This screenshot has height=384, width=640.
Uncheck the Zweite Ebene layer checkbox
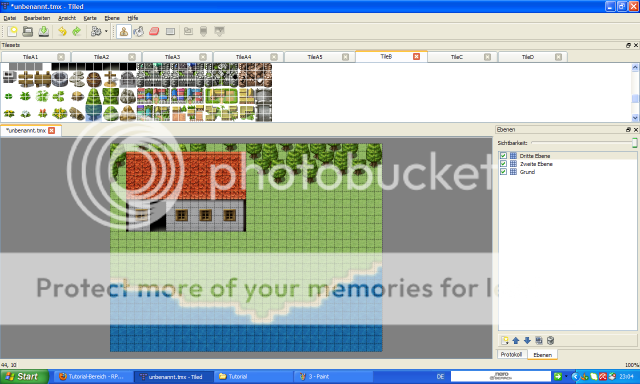(503, 164)
